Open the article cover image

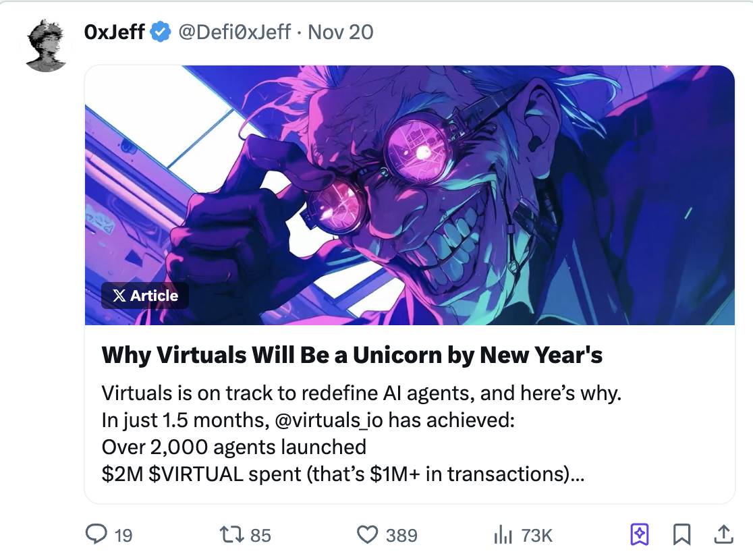point(410,195)
